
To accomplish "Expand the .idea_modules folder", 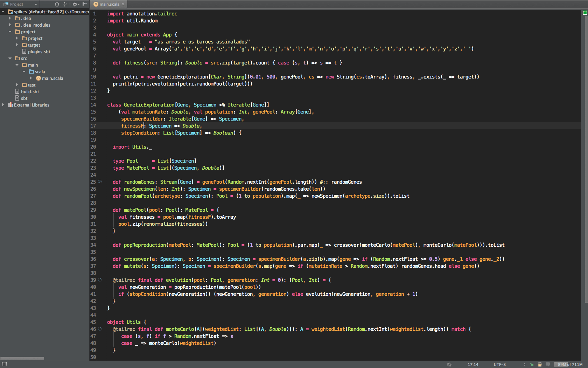I will pyautogui.click(x=10, y=25).
